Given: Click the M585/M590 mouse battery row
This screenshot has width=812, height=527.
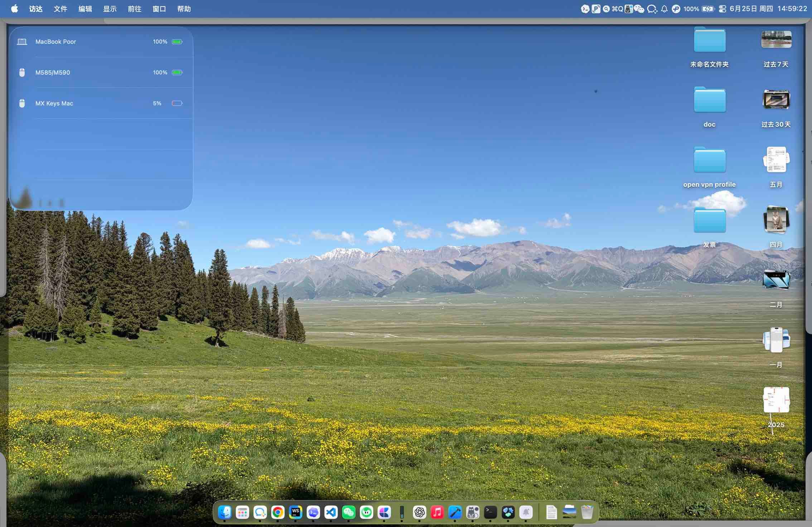Looking at the screenshot, I should point(101,73).
